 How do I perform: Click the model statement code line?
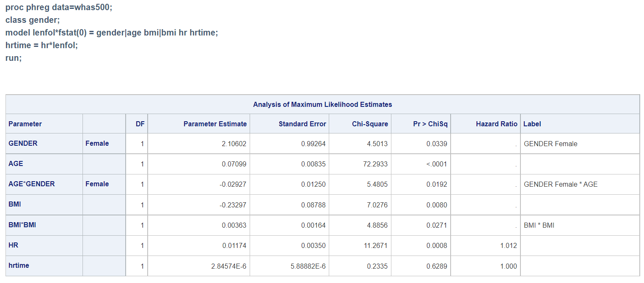click(x=112, y=33)
